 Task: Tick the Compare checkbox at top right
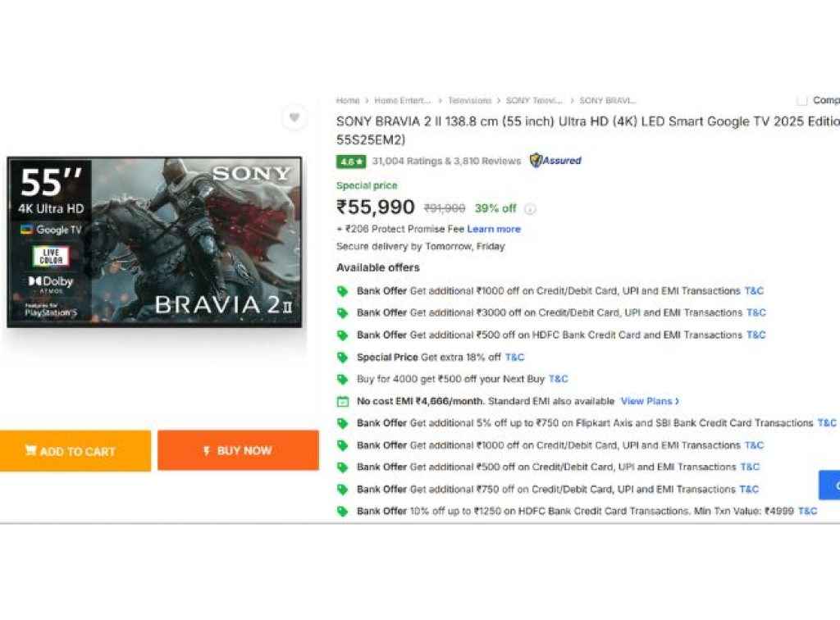[802, 100]
